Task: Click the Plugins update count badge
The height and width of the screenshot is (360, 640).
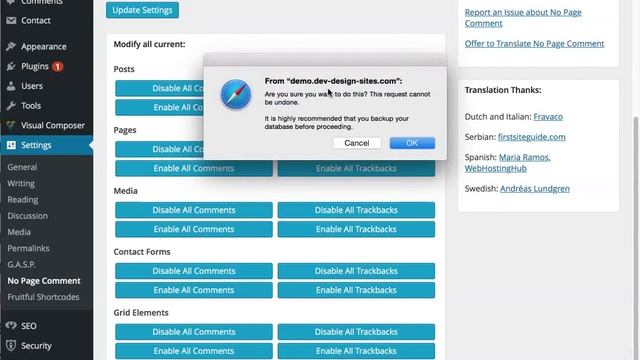Action: coord(58,67)
